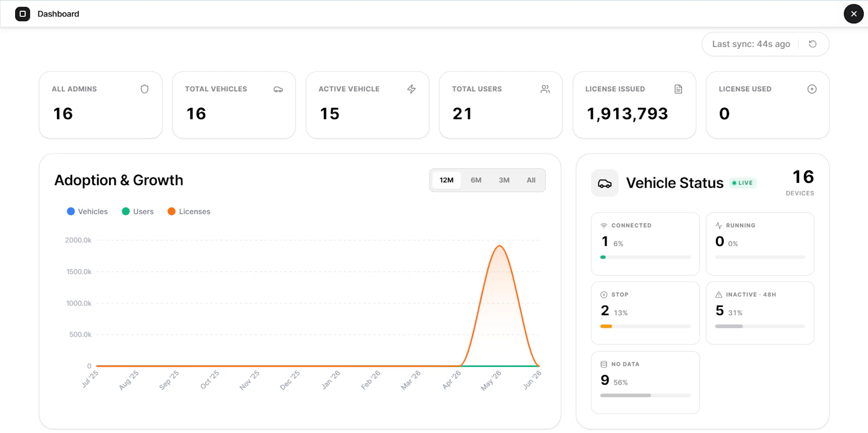Screen dimensions: 868x433
Task: Click the car icon on Total Vehicles card
Action: (x=278, y=89)
